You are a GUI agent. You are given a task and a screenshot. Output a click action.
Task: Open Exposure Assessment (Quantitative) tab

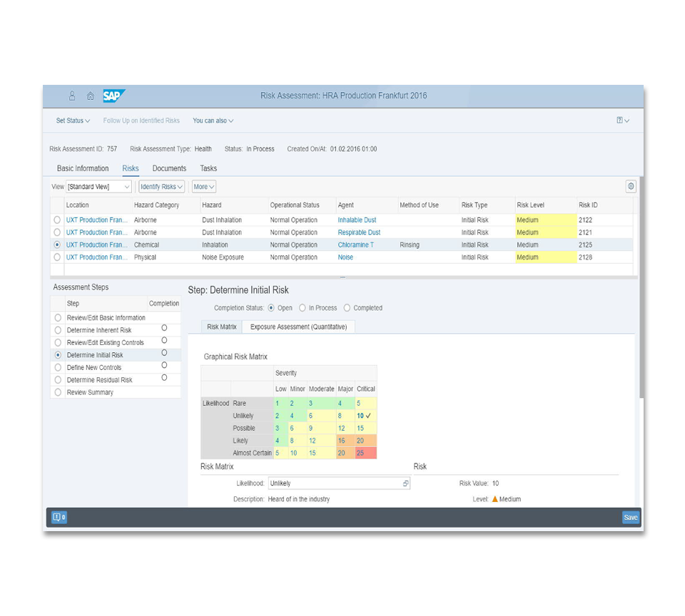click(298, 327)
